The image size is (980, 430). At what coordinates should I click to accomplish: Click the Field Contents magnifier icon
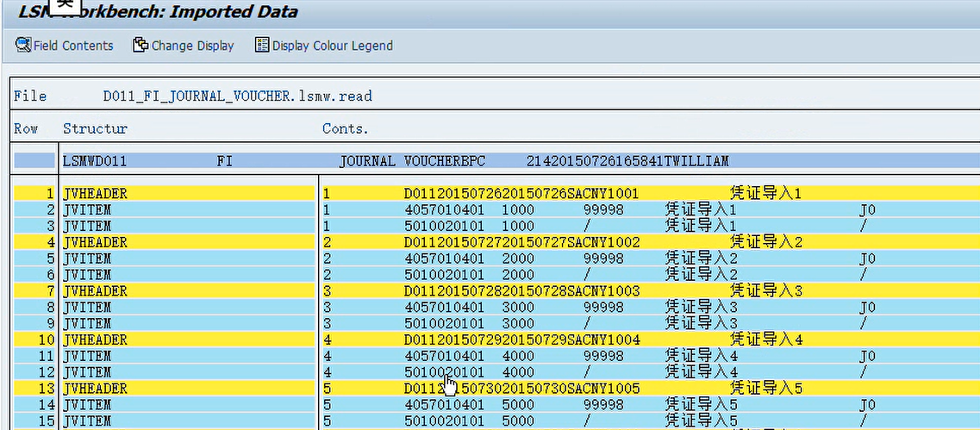coord(23,45)
